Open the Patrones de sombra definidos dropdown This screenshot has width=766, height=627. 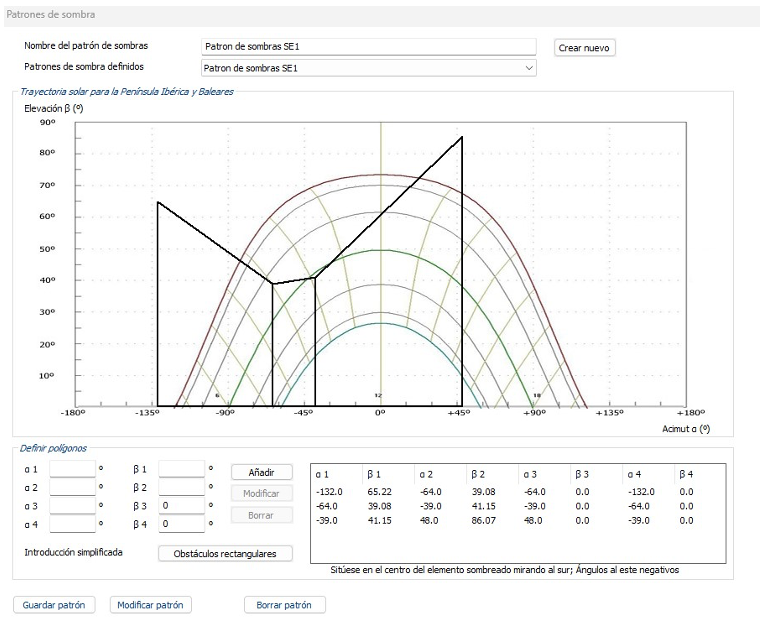(368, 68)
